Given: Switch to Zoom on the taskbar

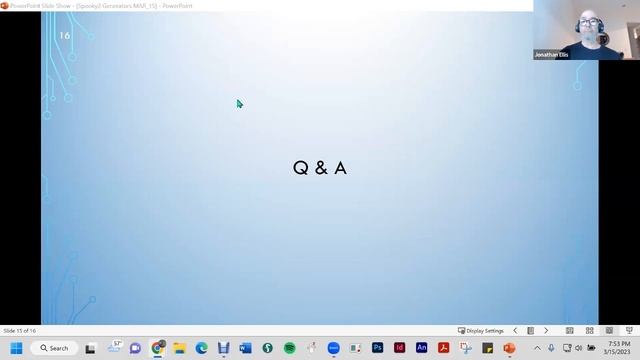Looking at the screenshot, I should click(x=333, y=348).
